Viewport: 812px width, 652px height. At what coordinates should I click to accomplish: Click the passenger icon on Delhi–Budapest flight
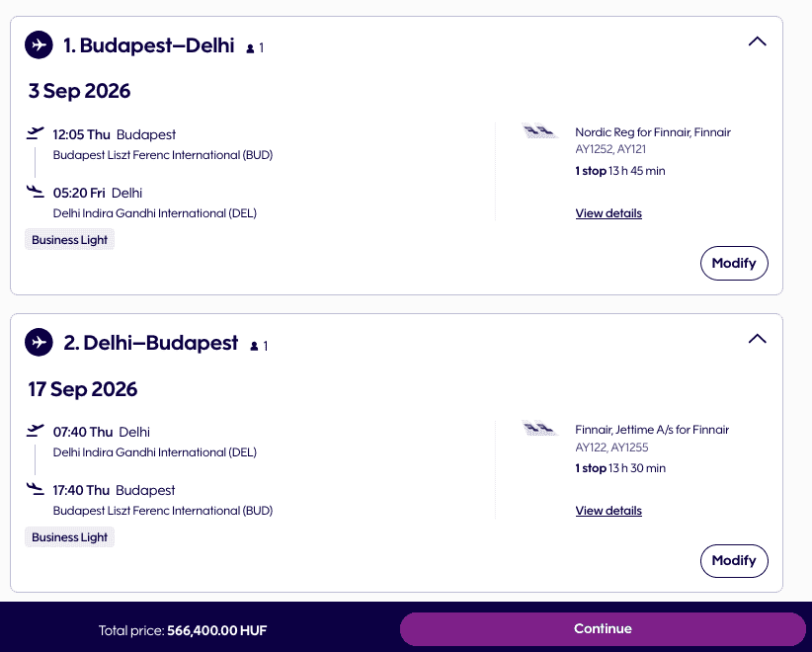coord(255,346)
